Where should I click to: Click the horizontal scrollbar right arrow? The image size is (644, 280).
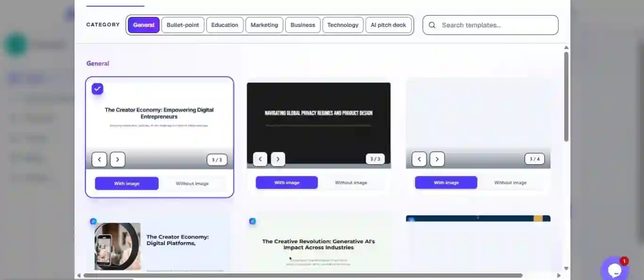(559, 275)
